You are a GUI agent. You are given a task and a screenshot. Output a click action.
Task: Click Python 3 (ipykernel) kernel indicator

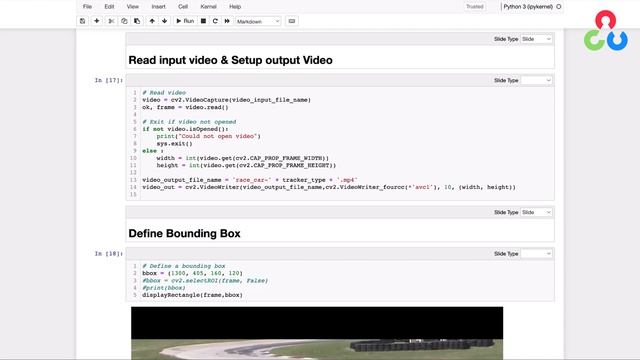pos(532,7)
